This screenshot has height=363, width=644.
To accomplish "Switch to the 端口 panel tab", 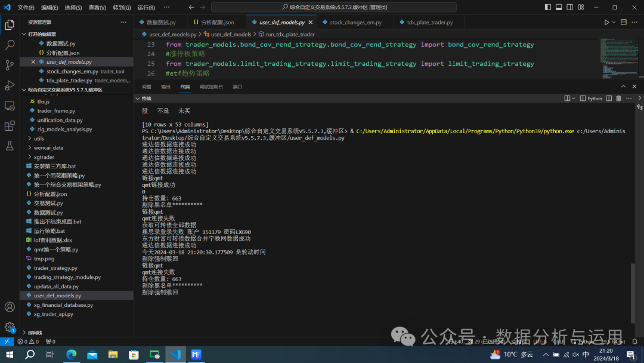I will point(237,87).
